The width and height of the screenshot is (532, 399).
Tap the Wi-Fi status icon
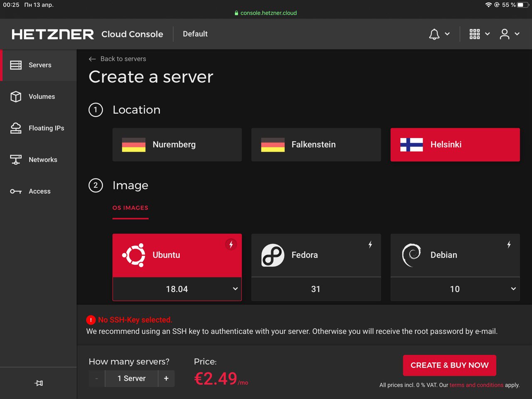[x=488, y=5]
